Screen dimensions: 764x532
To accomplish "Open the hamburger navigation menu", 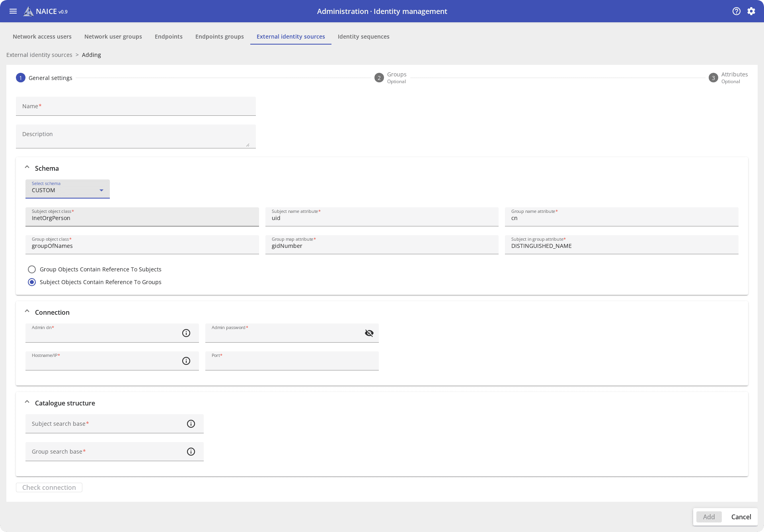I will tap(13, 11).
